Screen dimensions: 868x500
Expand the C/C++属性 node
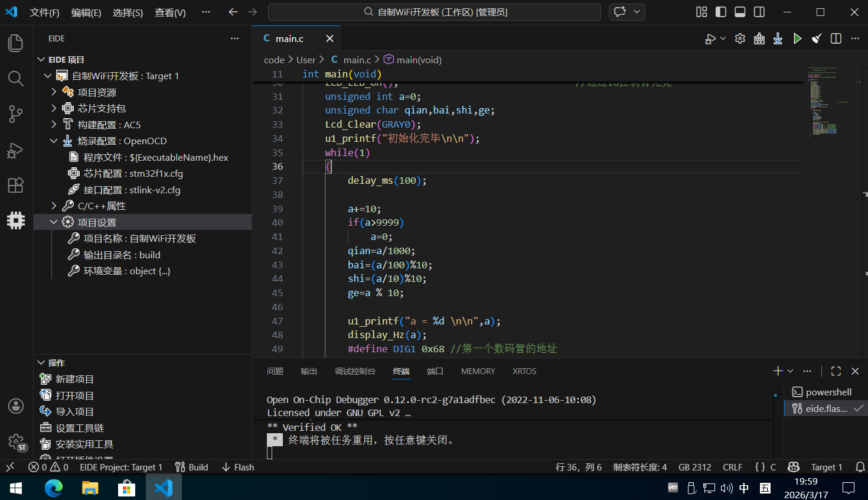click(54, 206)
